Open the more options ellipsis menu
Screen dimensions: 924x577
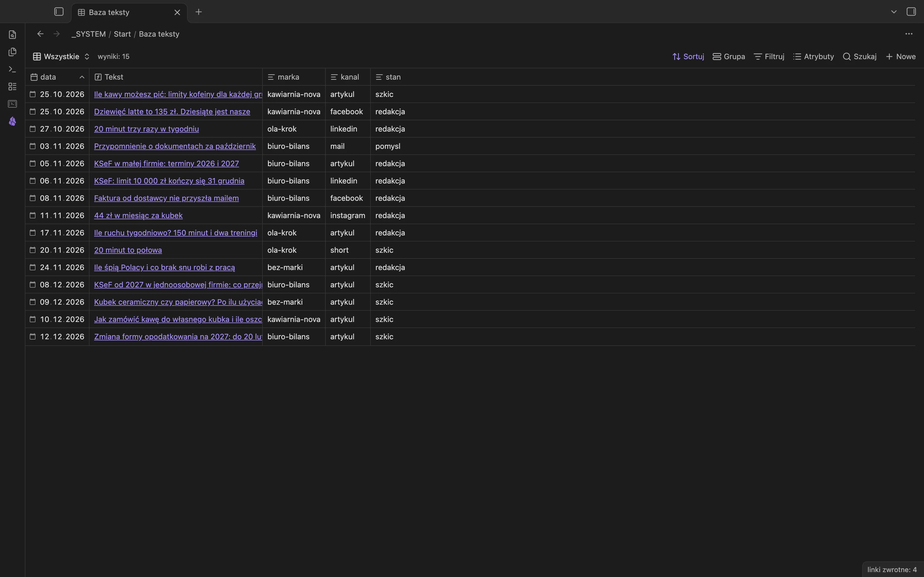click(909, 34)
